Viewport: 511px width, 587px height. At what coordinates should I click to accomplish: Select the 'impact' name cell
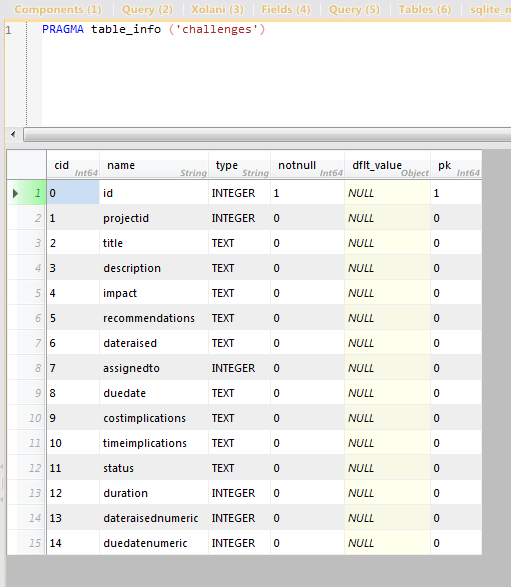154,293
